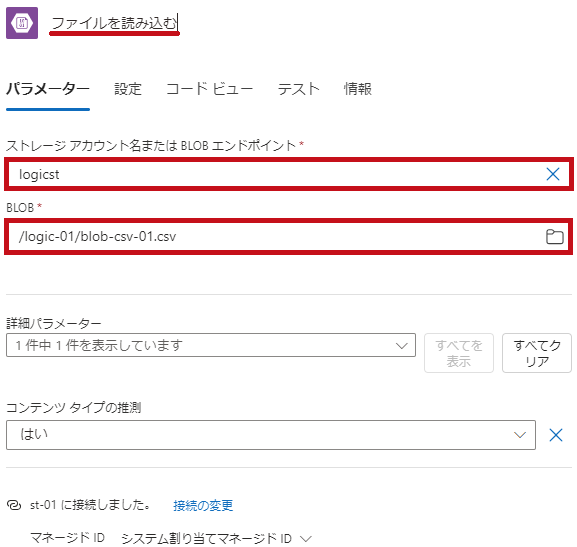Select the パラメーター tab

(x=48, y=89)
